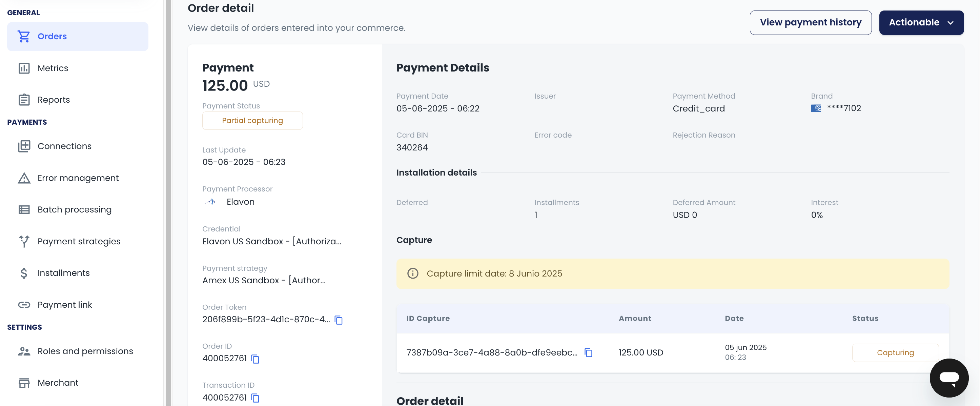The image size is (980, 406).
Task: Click the Error management warning icon
Action: 24,178
